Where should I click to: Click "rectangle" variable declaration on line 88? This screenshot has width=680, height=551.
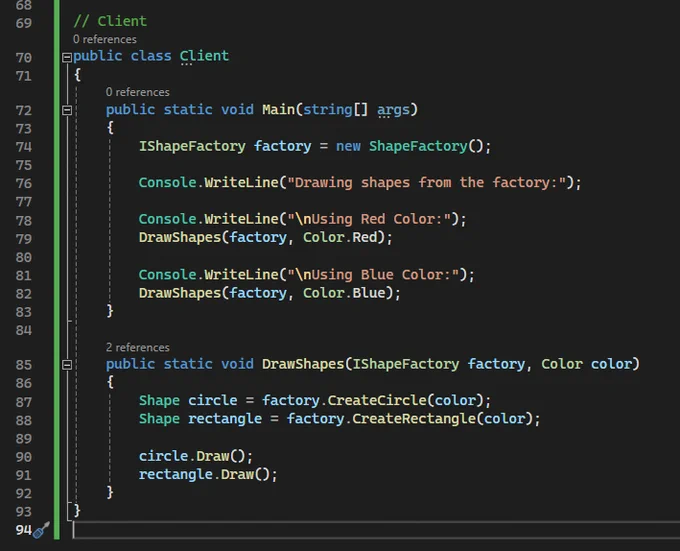tap(225, 419)
